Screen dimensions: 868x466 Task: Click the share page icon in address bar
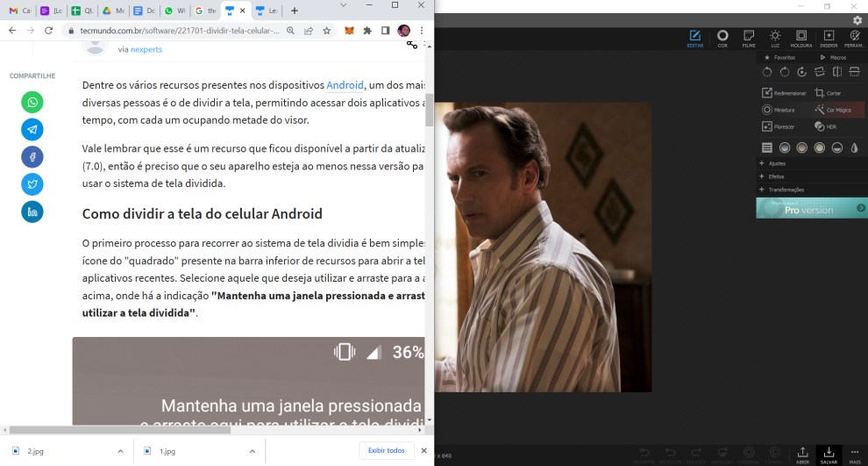(309, 31)
